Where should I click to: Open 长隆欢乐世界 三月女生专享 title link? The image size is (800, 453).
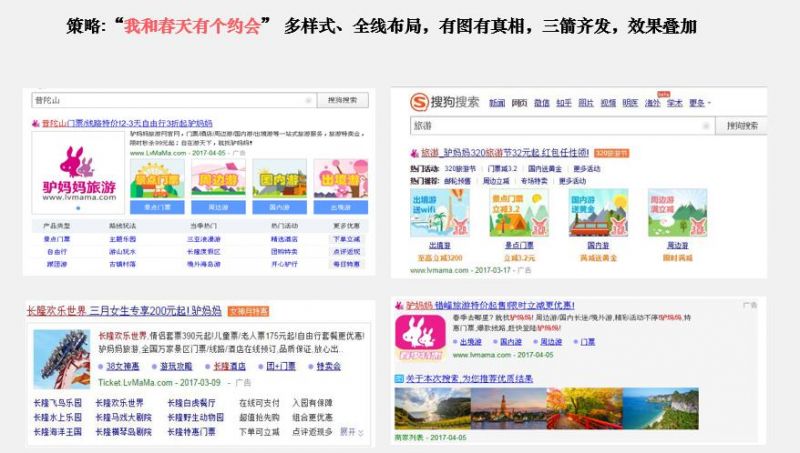pyautogui.click(x=124, y=311)
